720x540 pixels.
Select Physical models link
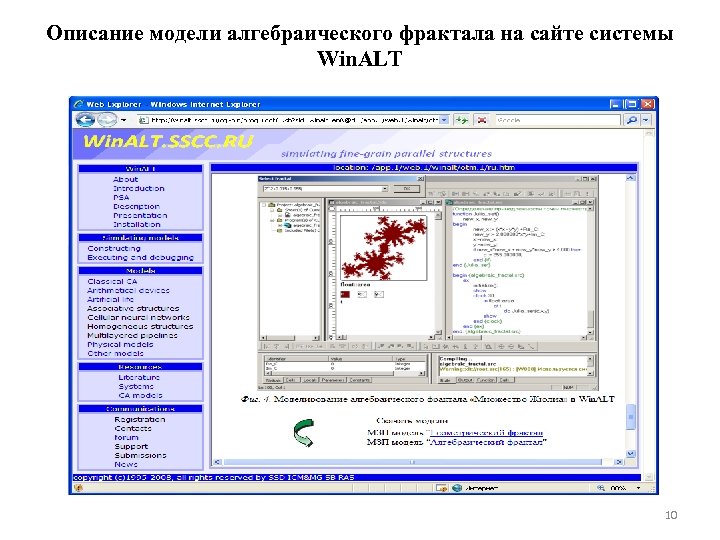click(120, 344)
